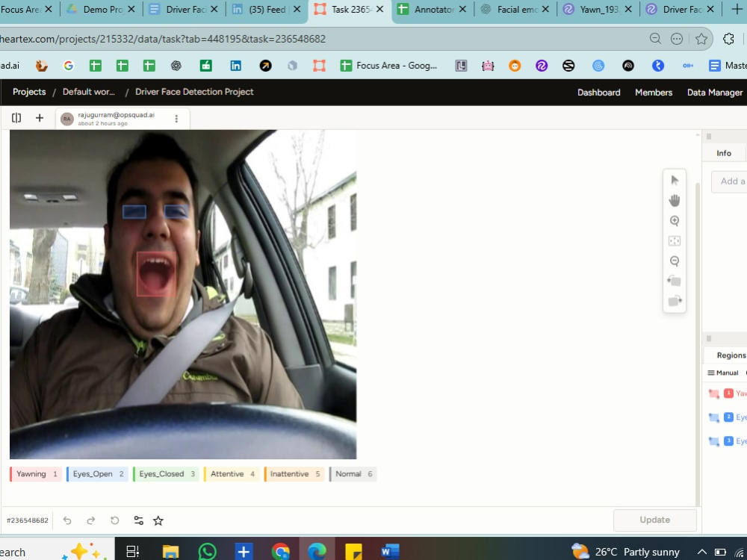
Task: Fit image to screen with zoom tool
Action: tap(674, 241)
